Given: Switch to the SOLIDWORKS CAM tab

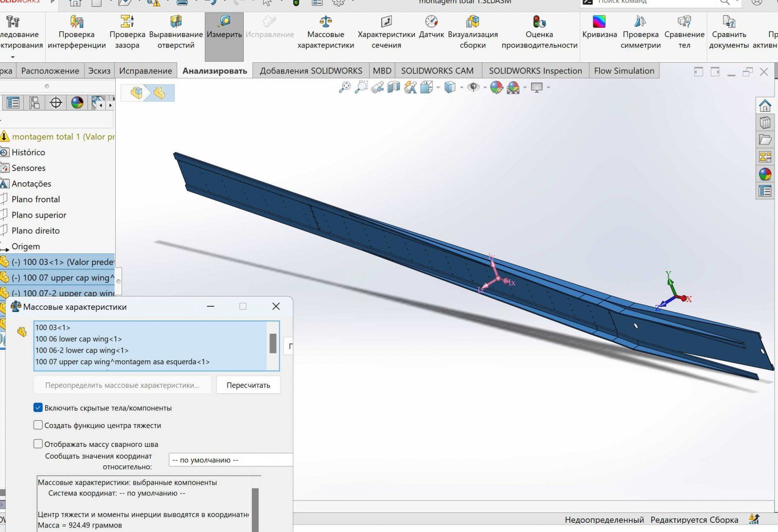Looking at the screenshot, I should click(437, 71).
